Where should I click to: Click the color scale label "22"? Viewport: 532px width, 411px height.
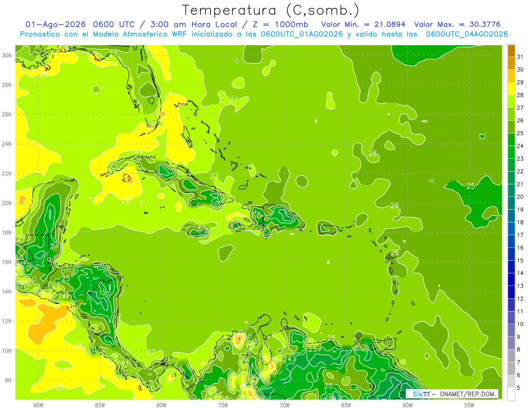[x=520, y=171]
